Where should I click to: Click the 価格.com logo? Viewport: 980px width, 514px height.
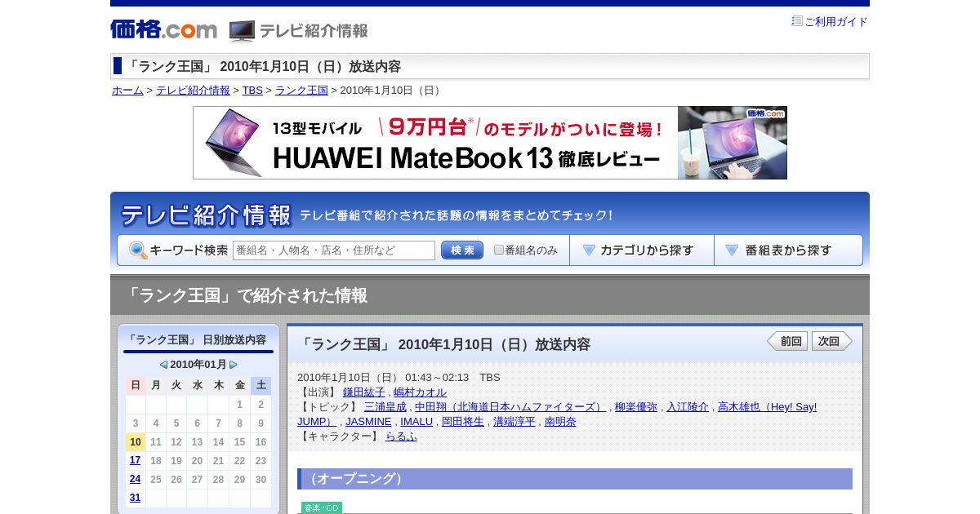tap(163, 29)
